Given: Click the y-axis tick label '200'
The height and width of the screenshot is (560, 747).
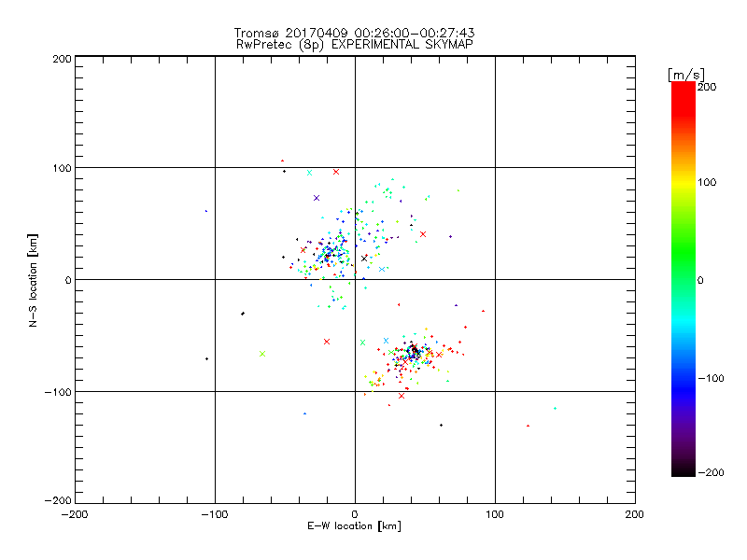Looking at the screenshot, I should click(x=62, y=59).
